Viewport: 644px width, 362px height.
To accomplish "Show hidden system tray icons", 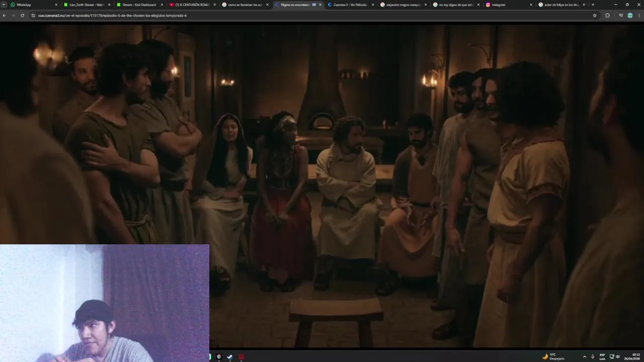I will [584, 356].
